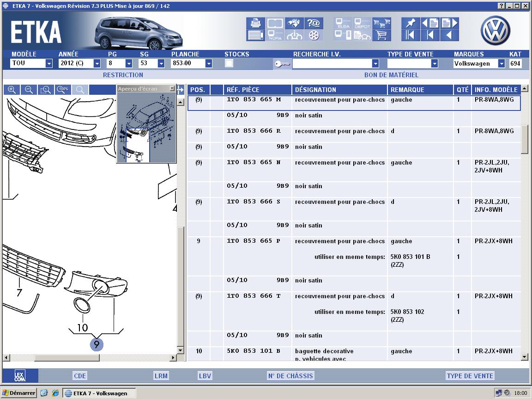Click the parts list vertical scrollbar thumb
Screen dimensions: 532x399
tap(524, 139)
